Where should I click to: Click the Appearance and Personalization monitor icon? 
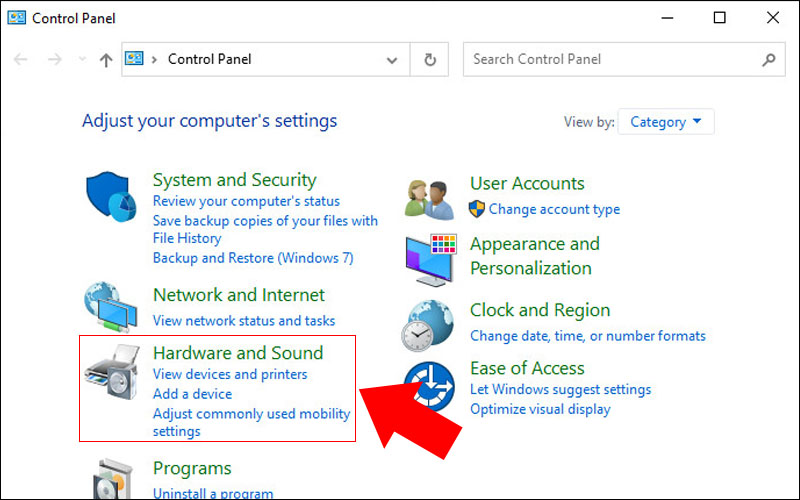point(431,260)
